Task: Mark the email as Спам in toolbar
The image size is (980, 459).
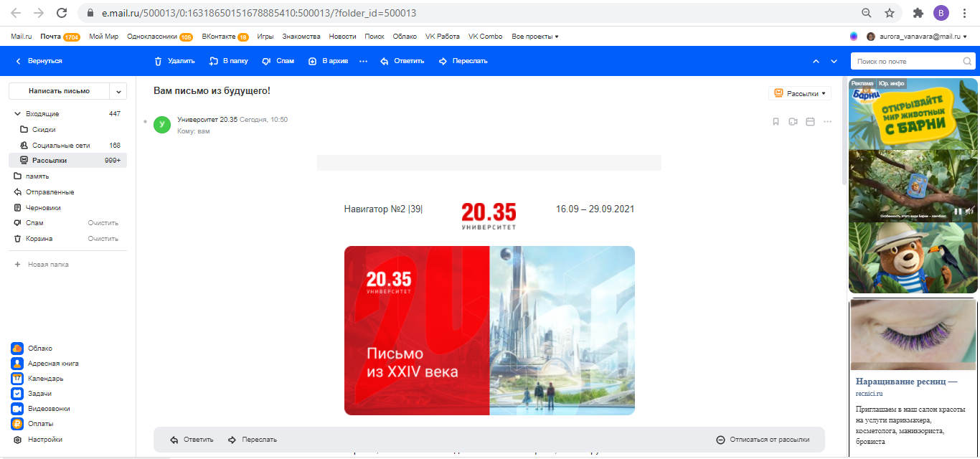Action: [278, 61]
